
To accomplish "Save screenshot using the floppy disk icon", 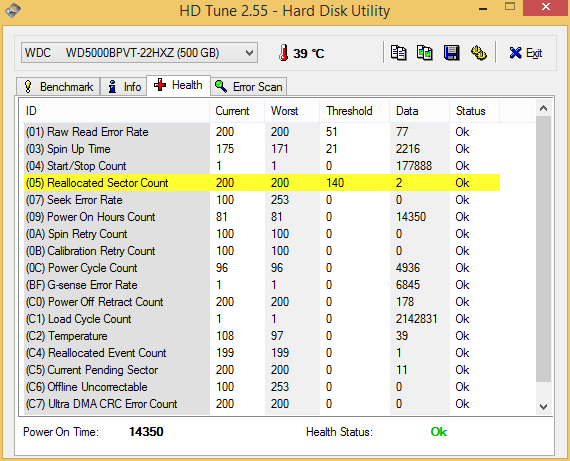I will (451, 53).
